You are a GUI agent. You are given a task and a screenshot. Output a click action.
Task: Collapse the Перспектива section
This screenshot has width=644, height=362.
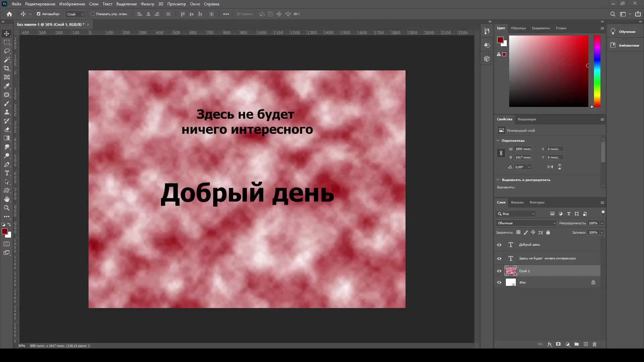click(x=498, y=140)
